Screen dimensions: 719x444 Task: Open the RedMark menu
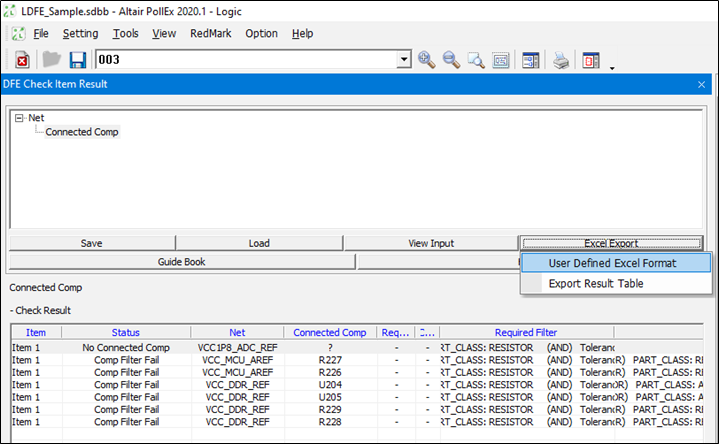point(210,33)
